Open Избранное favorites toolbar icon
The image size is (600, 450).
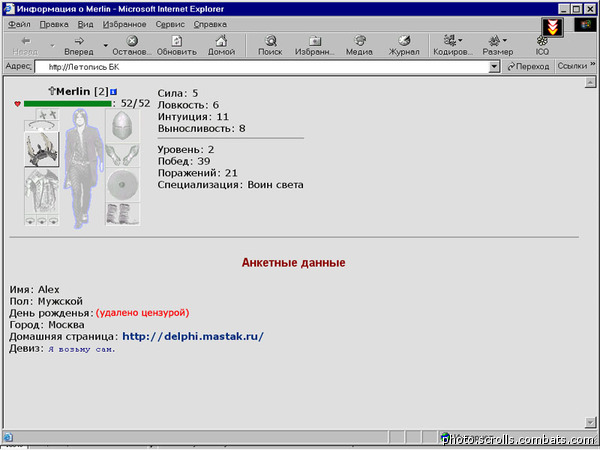point(315,46)
